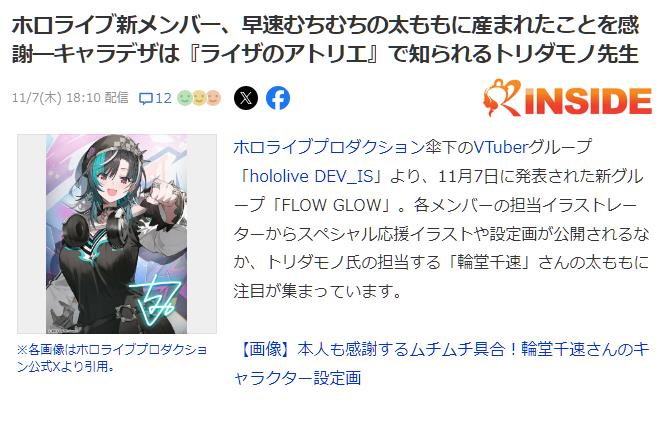Share the article on Facebook
663x421 pixels.
click(278, 98)
